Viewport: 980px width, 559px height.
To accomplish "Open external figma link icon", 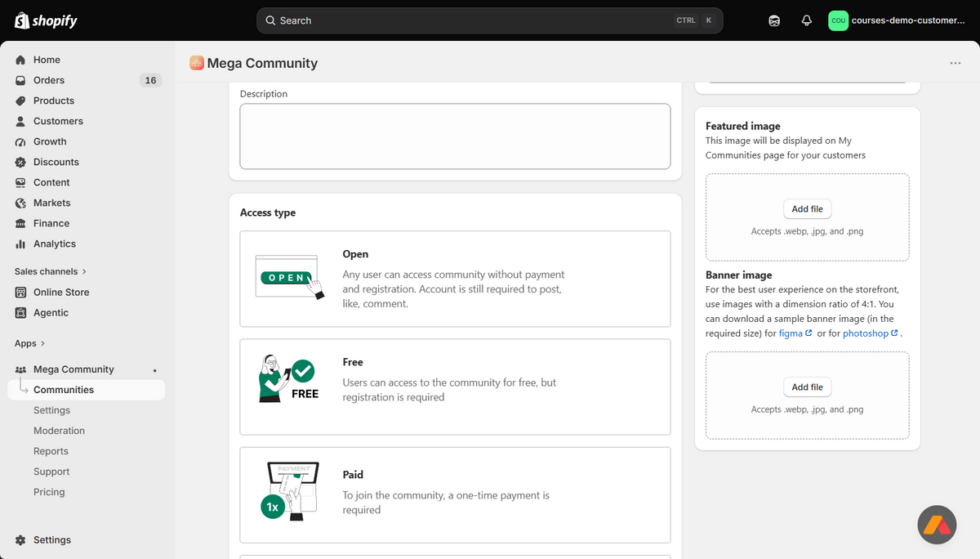I will point(808,333).
